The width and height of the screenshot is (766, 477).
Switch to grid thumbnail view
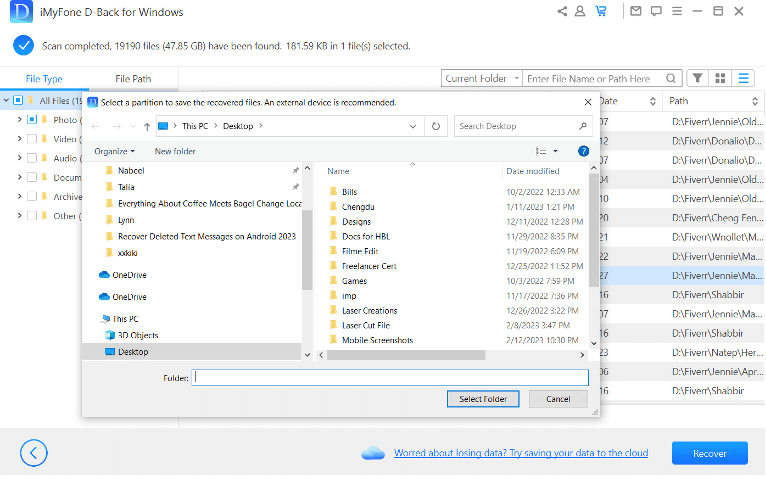click(x=720, y=78)
